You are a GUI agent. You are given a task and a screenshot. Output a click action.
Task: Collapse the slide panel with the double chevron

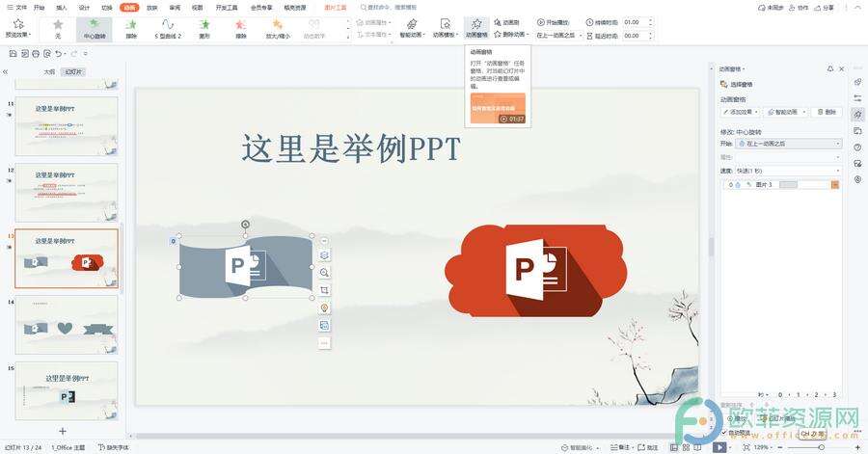pyautogui.click(x=6, y=72)
